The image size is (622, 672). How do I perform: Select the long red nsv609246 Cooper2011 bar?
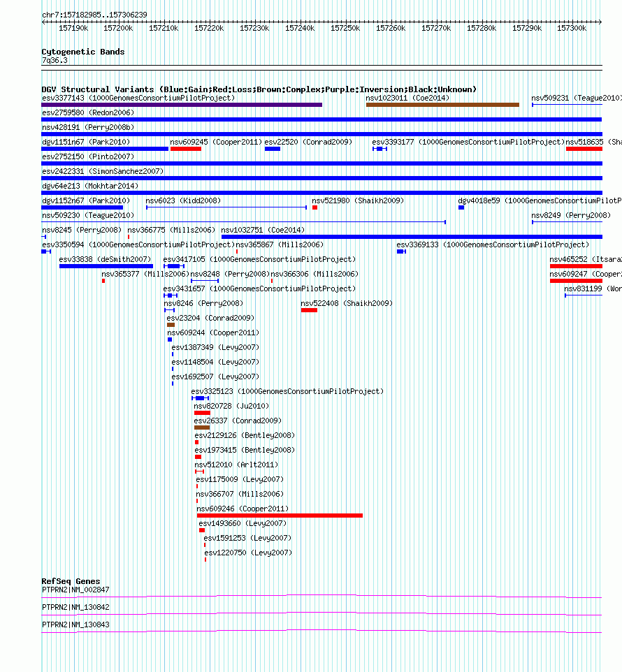pyautogui.click(x=280, y=516)
